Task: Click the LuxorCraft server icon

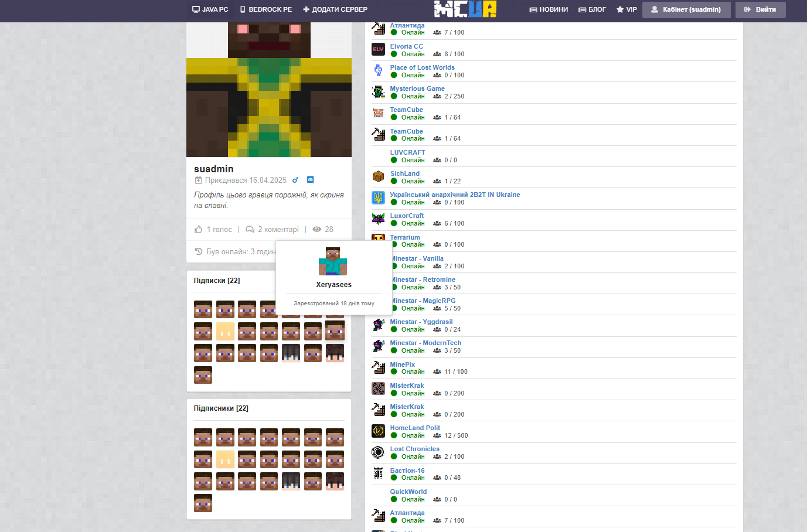Action: click(x=378, y=219)
